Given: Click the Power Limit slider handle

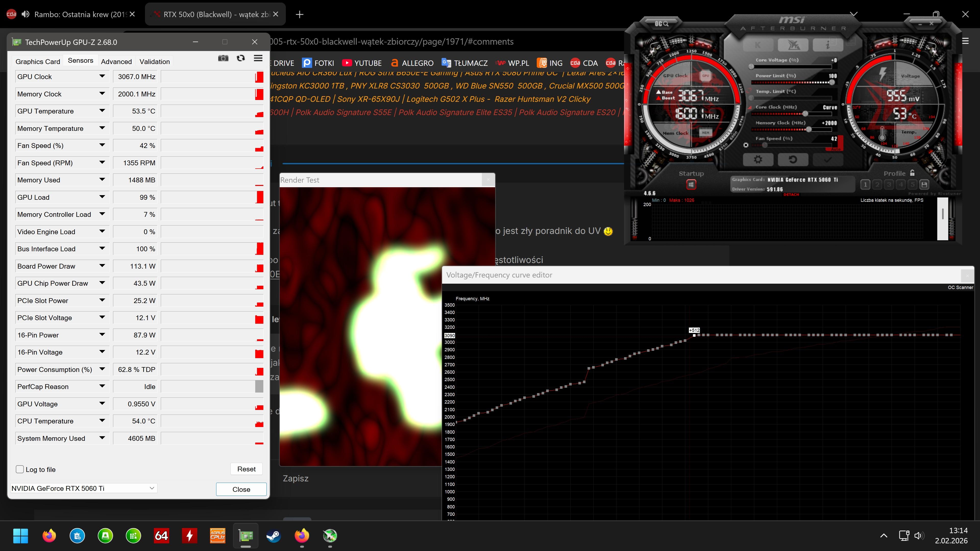Looking at the screenshot, I should click(x=832, y=82).
